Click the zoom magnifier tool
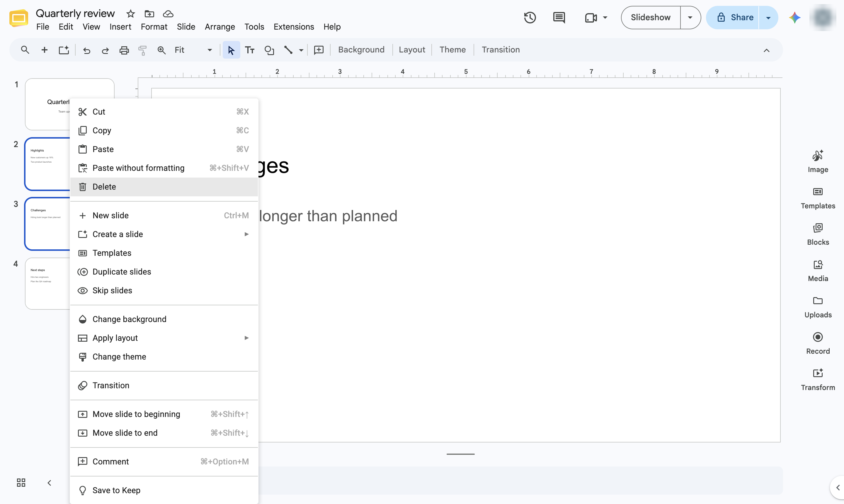The image size is (844, 504). (x=161, y=50)
